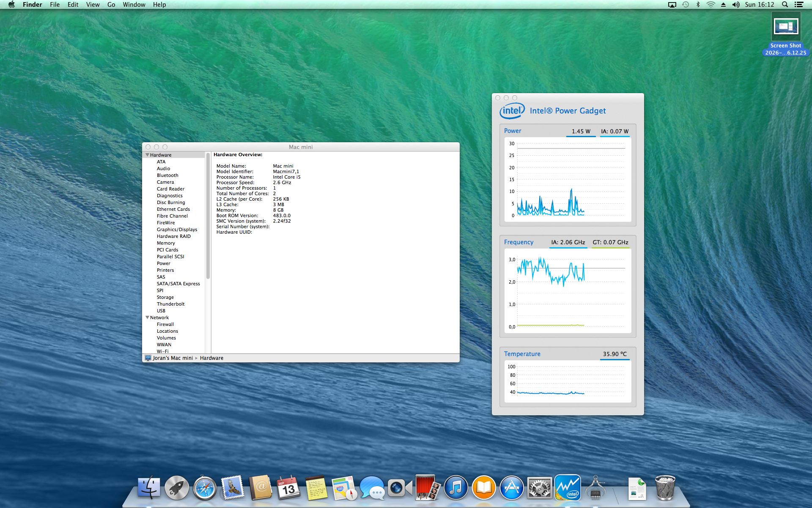Select Memory in the sidebar
Viewport: 812px width, 508px height.
coord(166,243)
